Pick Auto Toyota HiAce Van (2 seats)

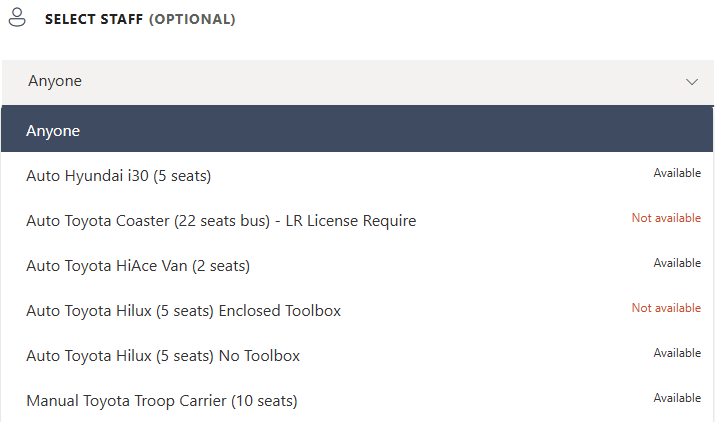click(x=137, y=266)
